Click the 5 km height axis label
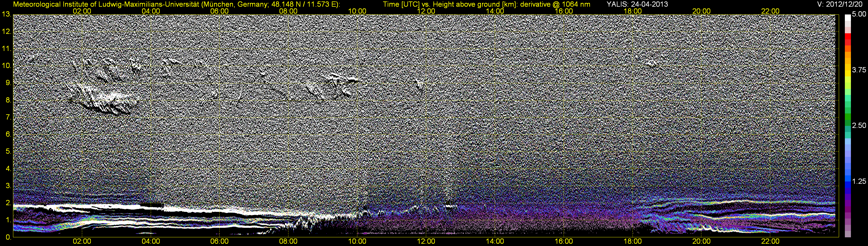 [8, 152]
